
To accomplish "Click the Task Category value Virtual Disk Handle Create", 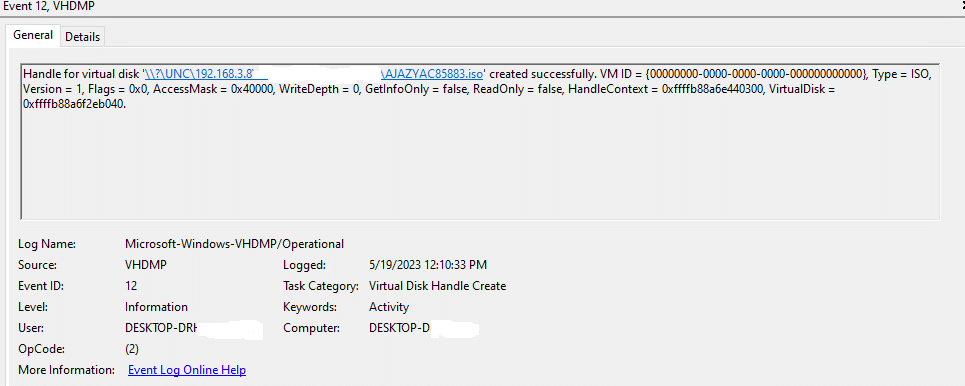I will [438, 286].
